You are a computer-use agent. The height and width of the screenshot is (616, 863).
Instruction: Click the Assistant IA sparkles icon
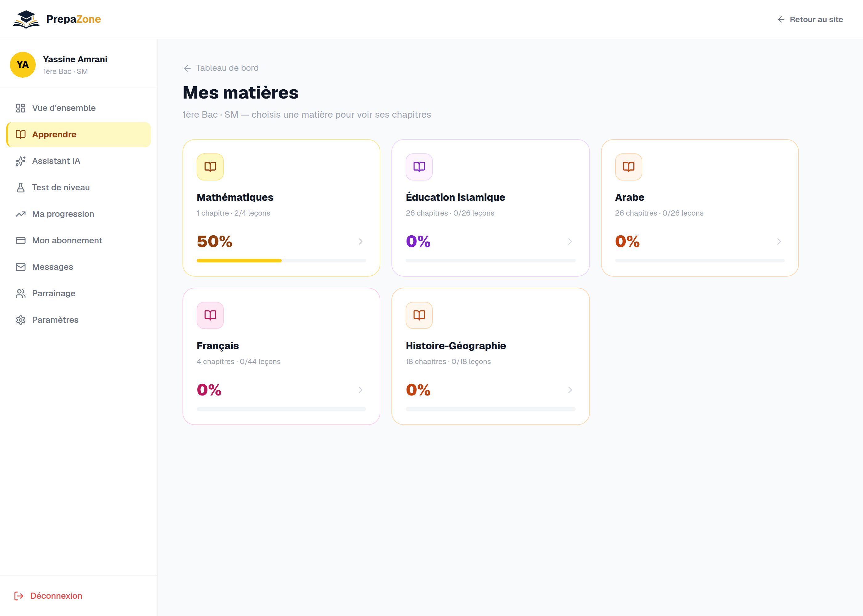(20, 161)
